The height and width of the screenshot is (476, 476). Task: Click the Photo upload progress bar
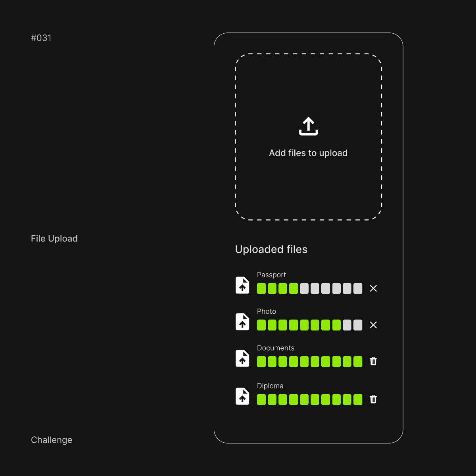309,325
